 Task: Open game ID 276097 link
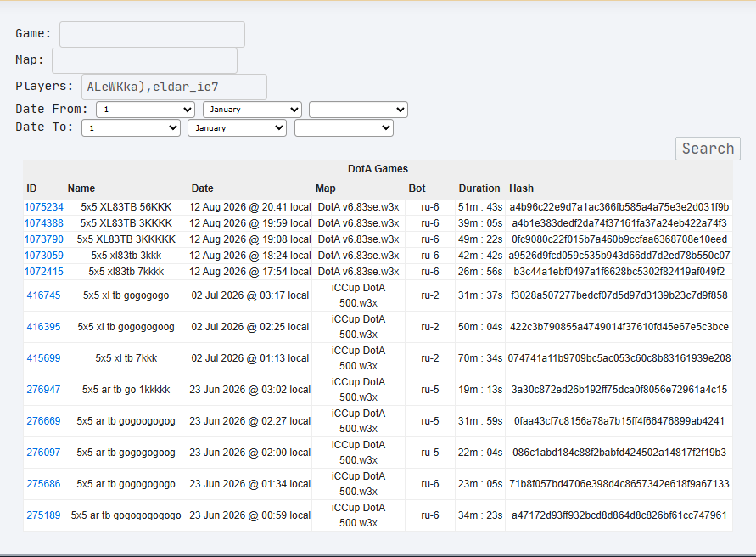click(43, 453)
